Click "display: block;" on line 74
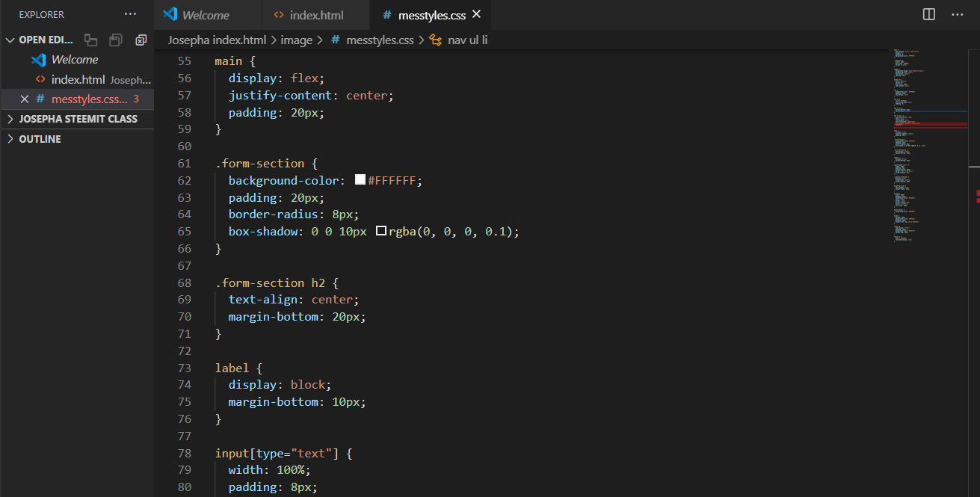980x497 pixels. 280,385
